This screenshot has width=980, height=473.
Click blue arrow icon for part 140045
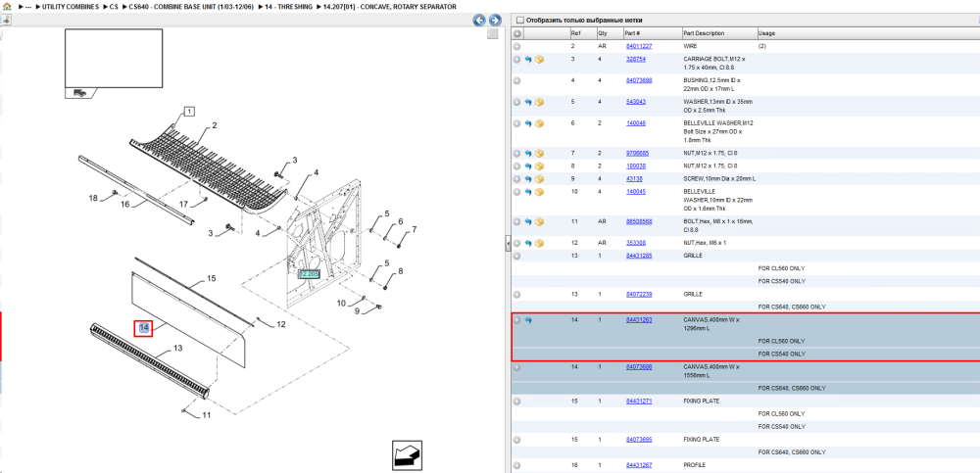[x=528, y=192]
